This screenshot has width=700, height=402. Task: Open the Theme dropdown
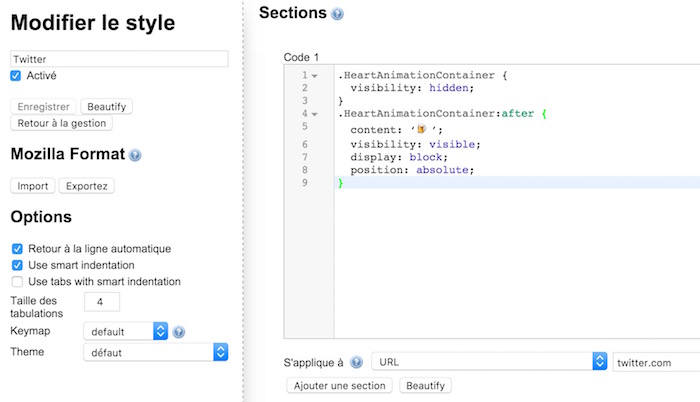click(x=155, y=352)
